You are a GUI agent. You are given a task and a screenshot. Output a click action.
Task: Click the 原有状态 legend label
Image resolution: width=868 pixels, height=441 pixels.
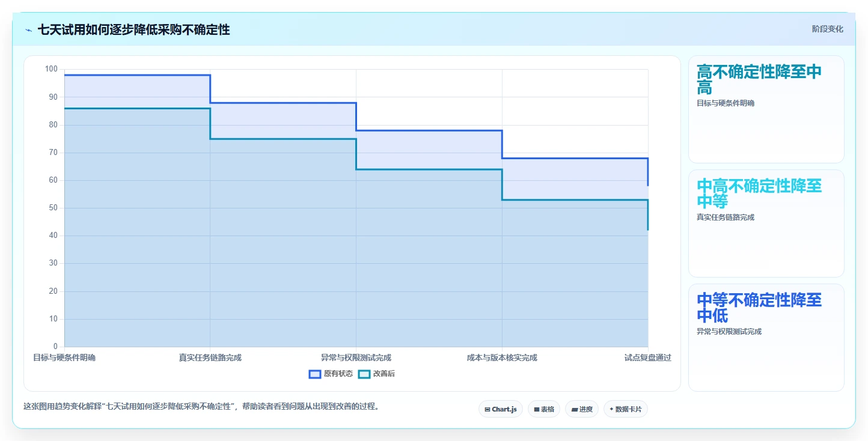(x=338, y=374)
